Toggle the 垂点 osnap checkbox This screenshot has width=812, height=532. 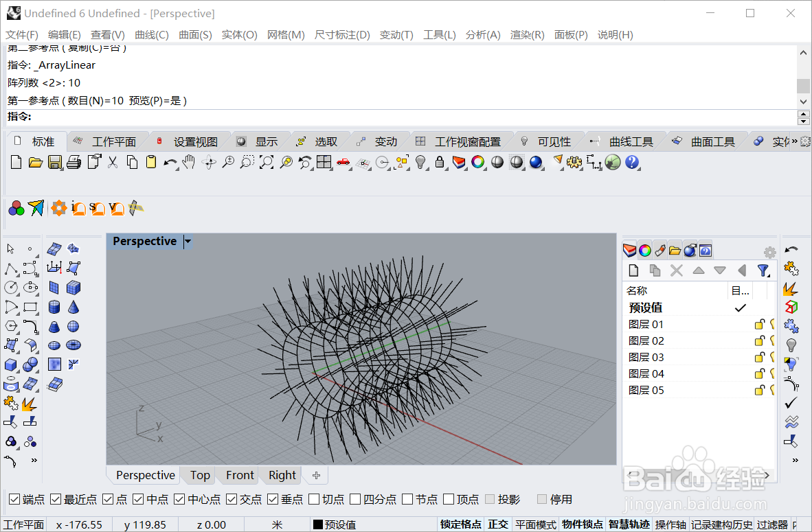(x=273, y=500)
